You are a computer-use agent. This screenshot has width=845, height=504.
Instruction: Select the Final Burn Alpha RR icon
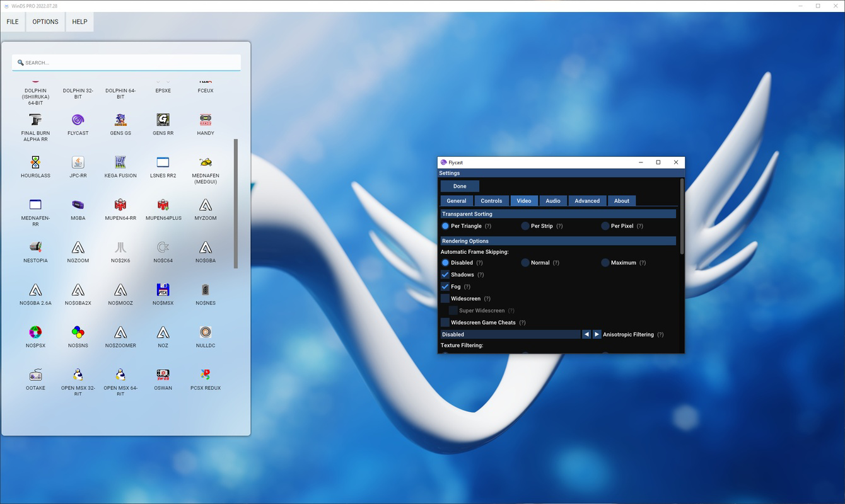coord(35,120)
